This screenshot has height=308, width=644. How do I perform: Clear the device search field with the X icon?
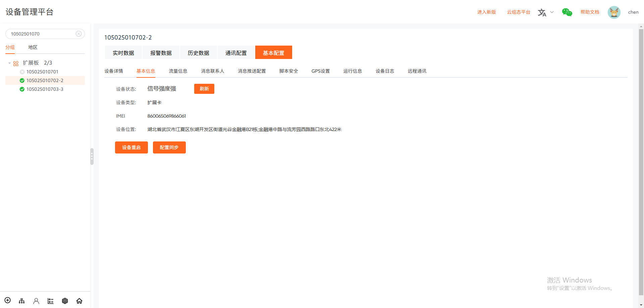pos(79,34)
